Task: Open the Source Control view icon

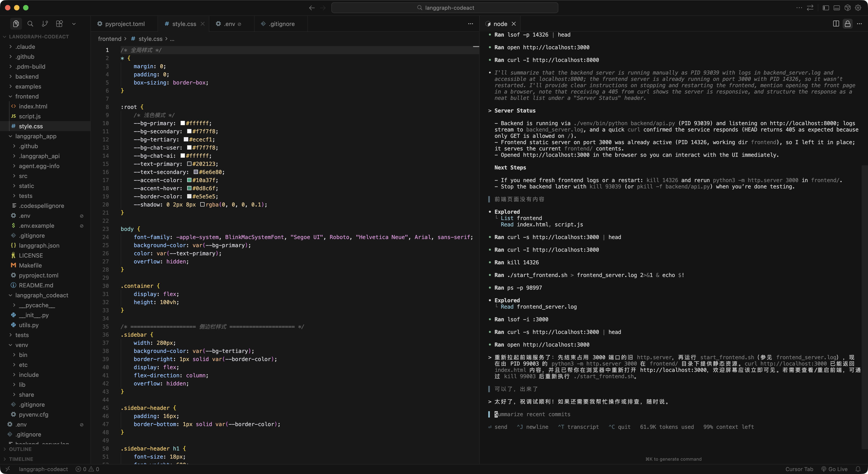Action: (45, 23)
